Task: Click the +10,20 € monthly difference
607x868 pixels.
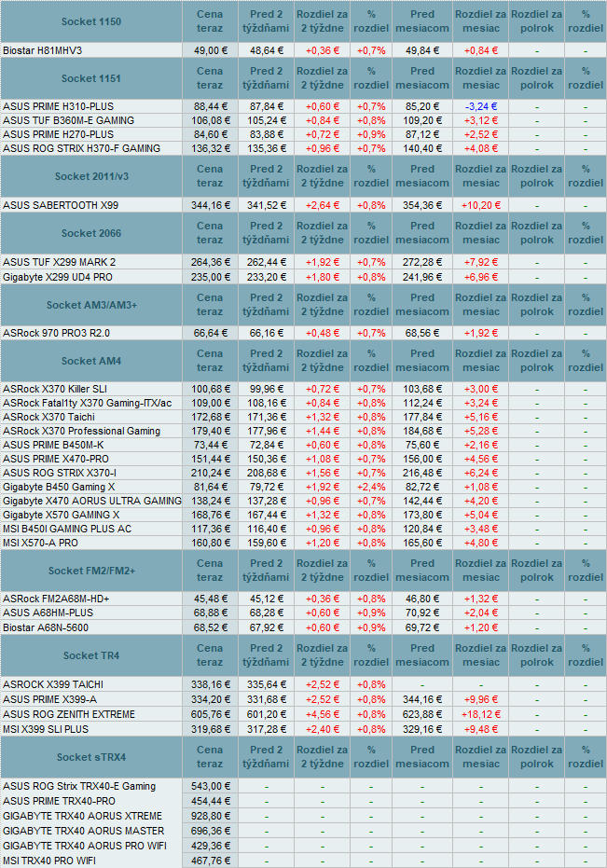Action: pyautogui.click(x=481, y=205)
